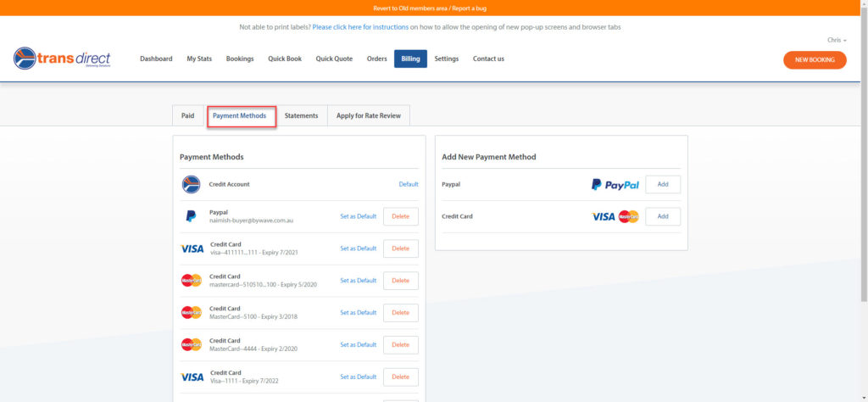The height and width of the screenshot is (402, 868).
Task: Click Add for Credit Card payment method
Action: 663,216
